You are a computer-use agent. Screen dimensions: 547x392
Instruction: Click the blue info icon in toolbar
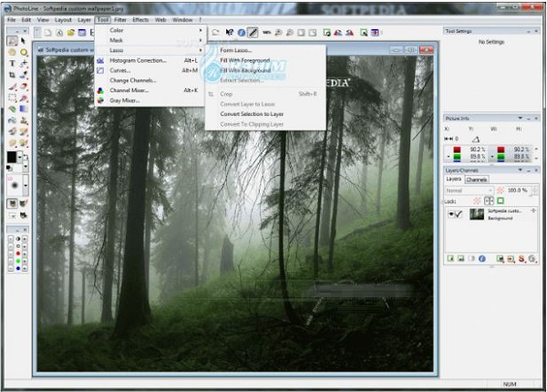click(x=242, y=33)
